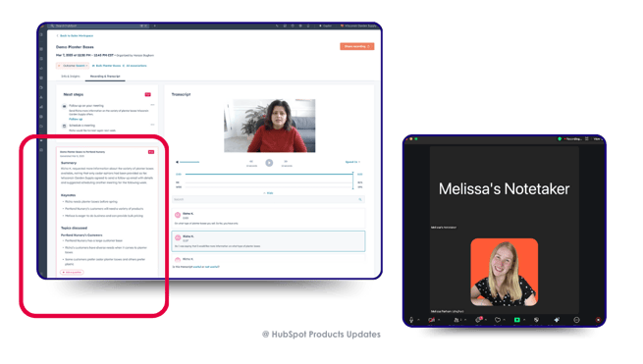This screenshot has width=643, height=364.
Task: Click the green share screen icon in Zoom
Action: pyautogui.click(x=517, y=320)
